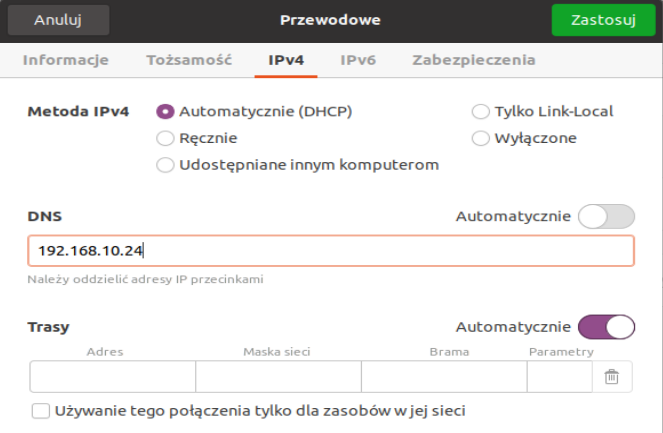This screenshot has width=663, height=433.
Task: Select the IPv4 tab
Action: (x=286, y=60)
